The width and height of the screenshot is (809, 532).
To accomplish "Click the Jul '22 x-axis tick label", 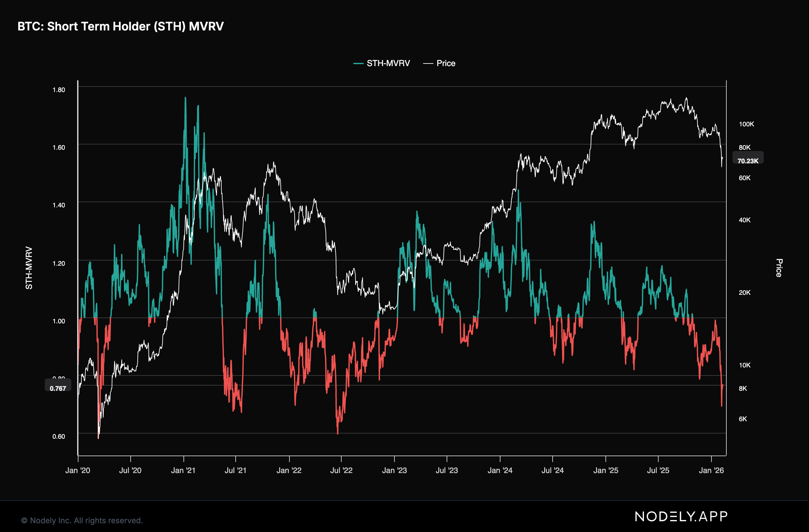I will [x=341, y=470].
